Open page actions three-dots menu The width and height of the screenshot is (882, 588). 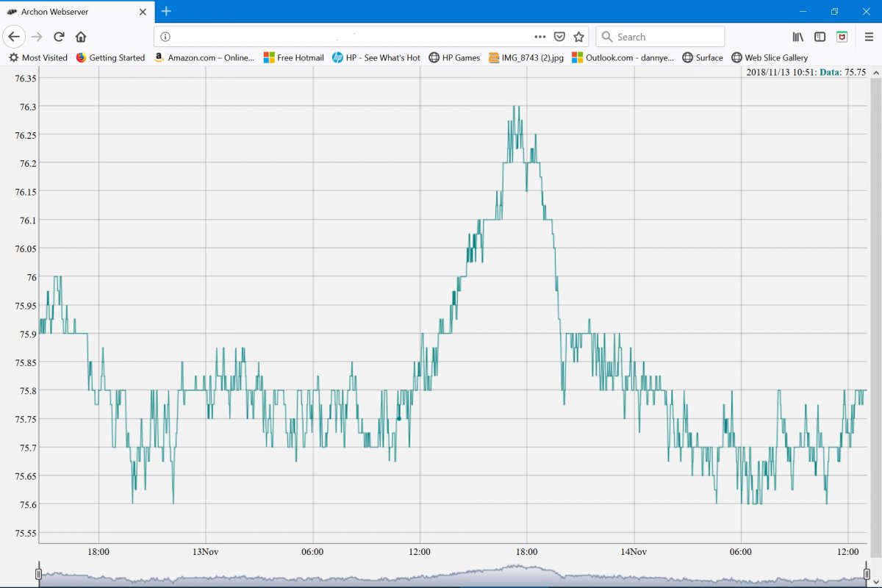540,37
